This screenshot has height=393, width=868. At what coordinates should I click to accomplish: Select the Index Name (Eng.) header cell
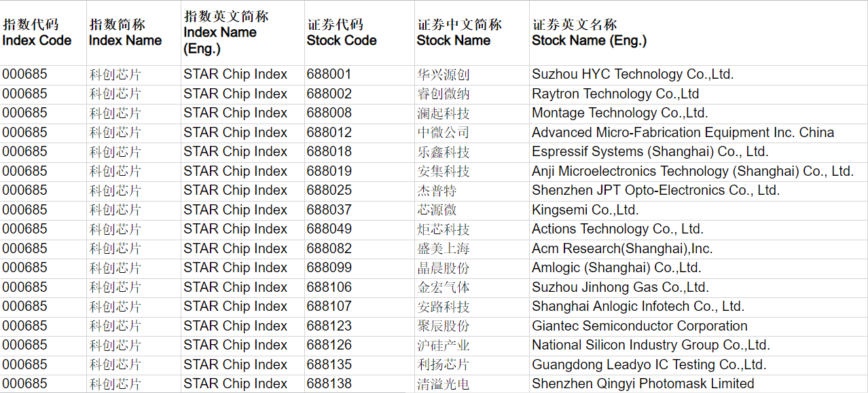[242, 33]
